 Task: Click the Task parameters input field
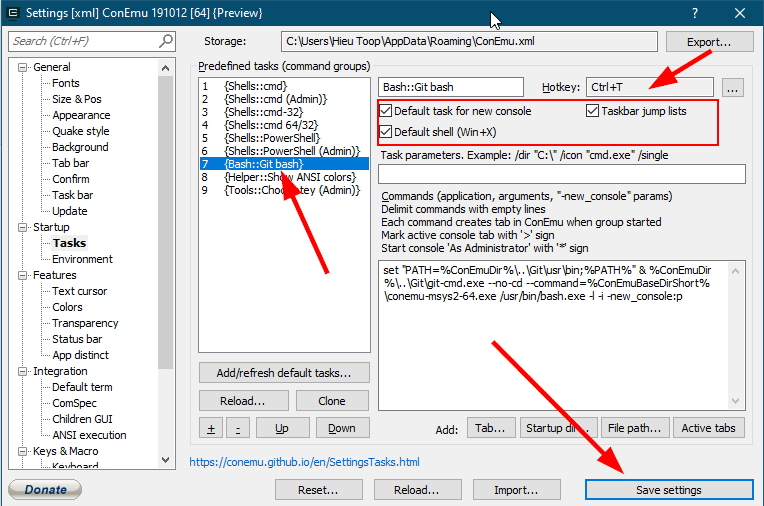click(x=561, y=174)
